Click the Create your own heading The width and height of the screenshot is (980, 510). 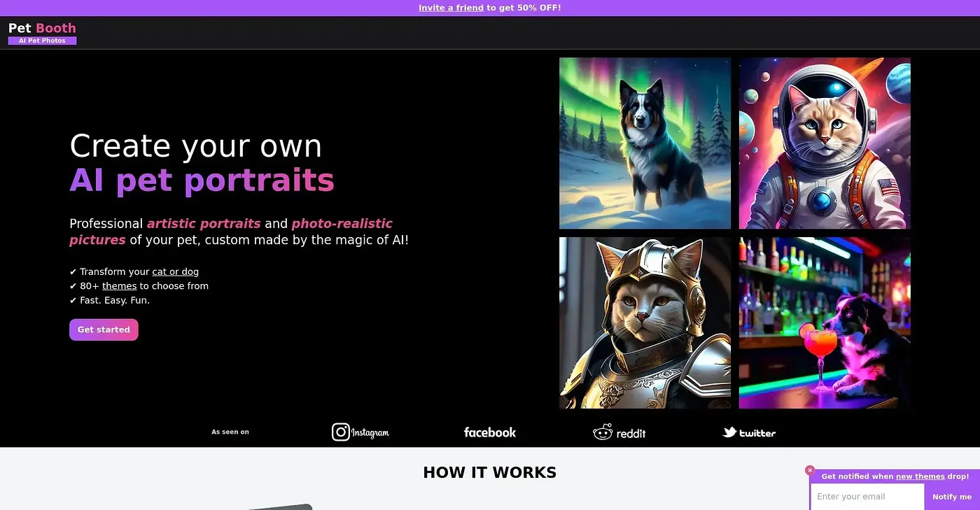[x=196, y=146]
